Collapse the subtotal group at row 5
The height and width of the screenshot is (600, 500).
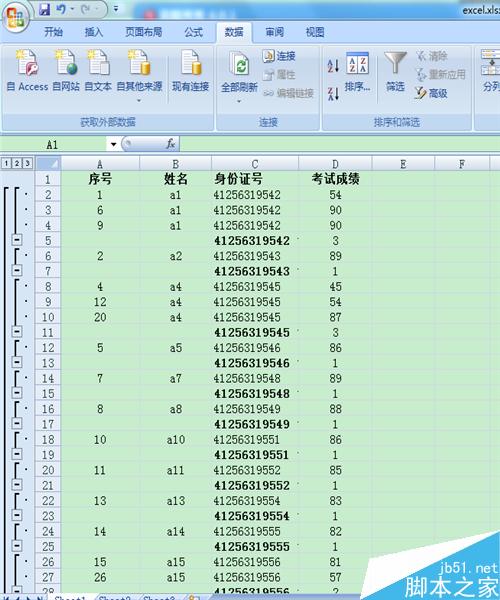click(x=16, y=240)
